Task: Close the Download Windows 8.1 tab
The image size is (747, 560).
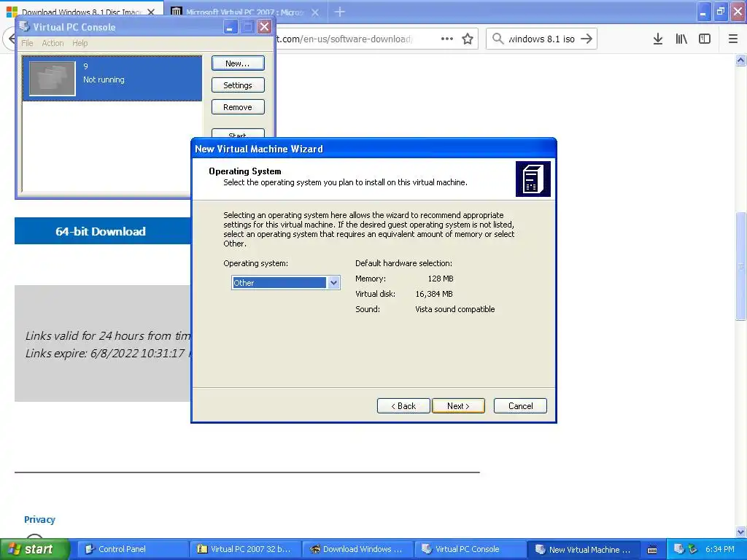Action: [x=151, y=12]
